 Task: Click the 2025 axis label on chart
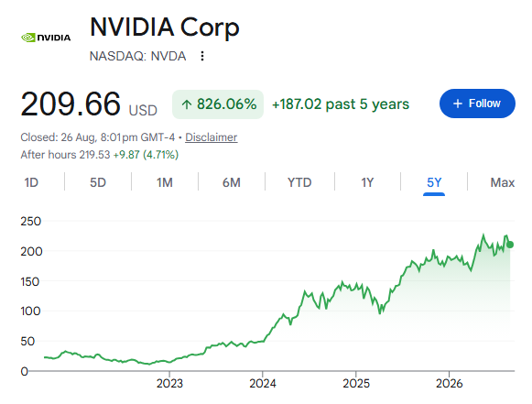pos(356,383)
